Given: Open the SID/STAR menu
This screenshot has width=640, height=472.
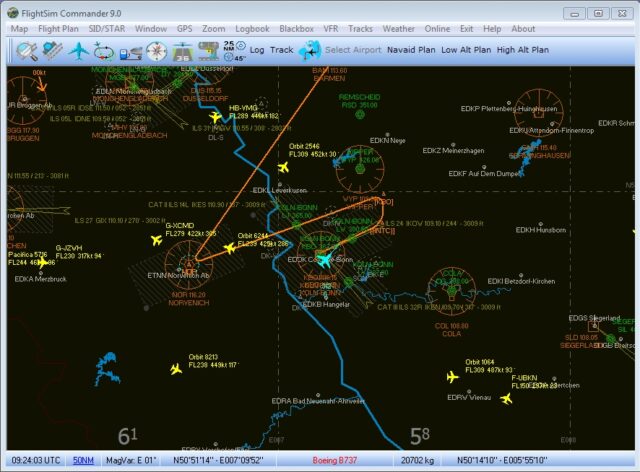Looking at the screenshot, I should point(109,29).
